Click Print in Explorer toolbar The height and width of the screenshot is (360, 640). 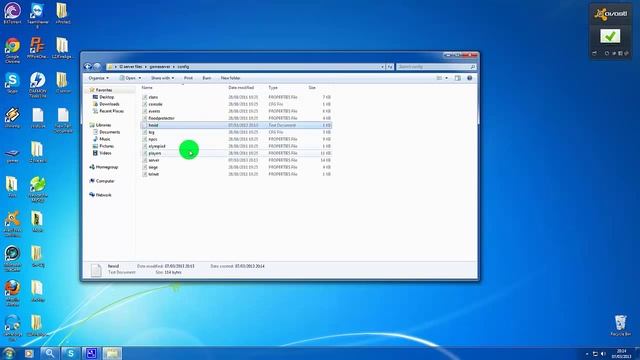[x=188, y=78]
